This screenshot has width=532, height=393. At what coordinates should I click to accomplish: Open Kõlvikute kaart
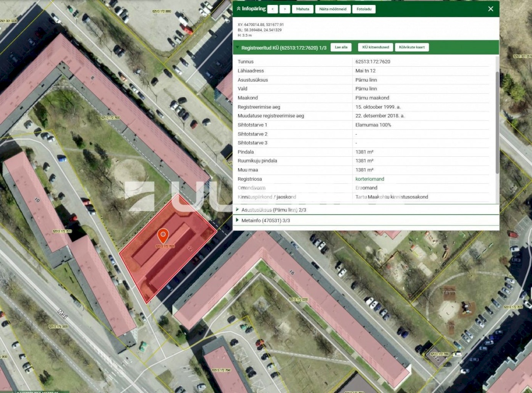click(x=412, y=47)
